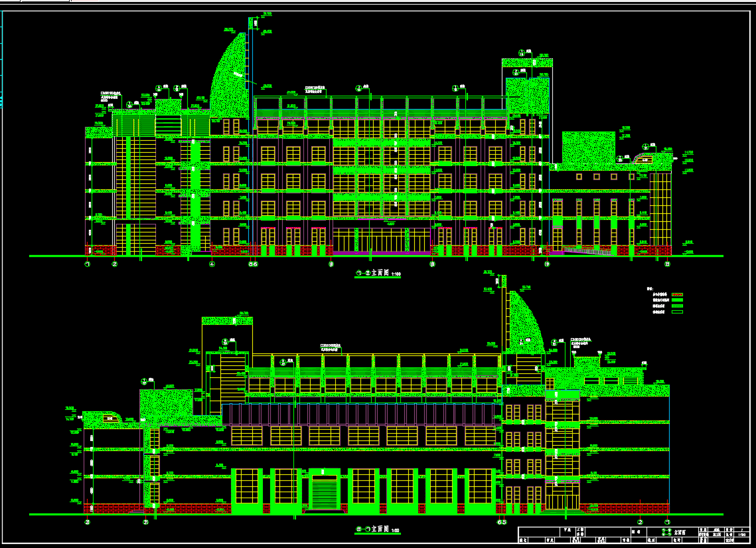Screen dimensions: 756x548
Task: Click axis bubble 2 under the bottom elevation
Action: click(640, 522)
